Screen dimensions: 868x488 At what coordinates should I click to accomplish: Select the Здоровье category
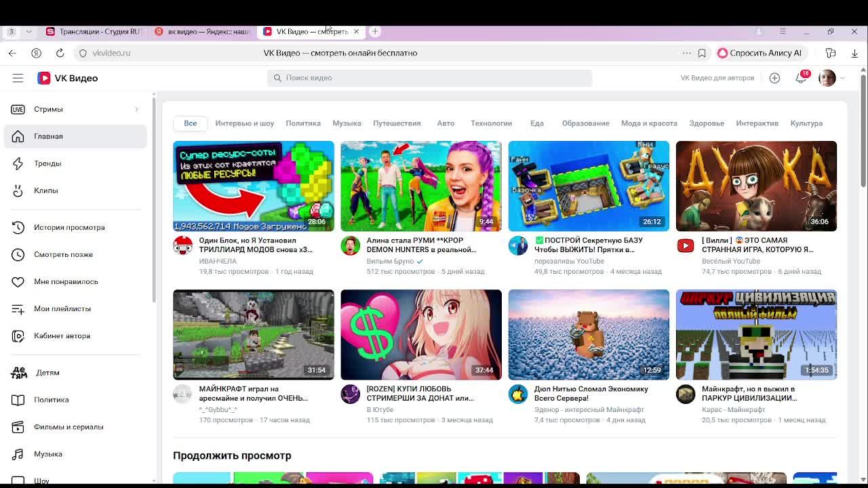pyautogui.click(x=707, y=123)
